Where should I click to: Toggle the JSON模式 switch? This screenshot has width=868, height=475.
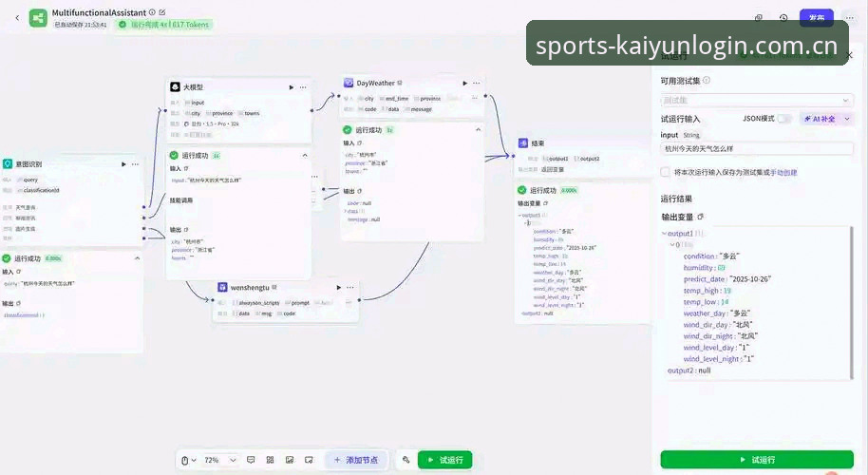pos(783,119)
